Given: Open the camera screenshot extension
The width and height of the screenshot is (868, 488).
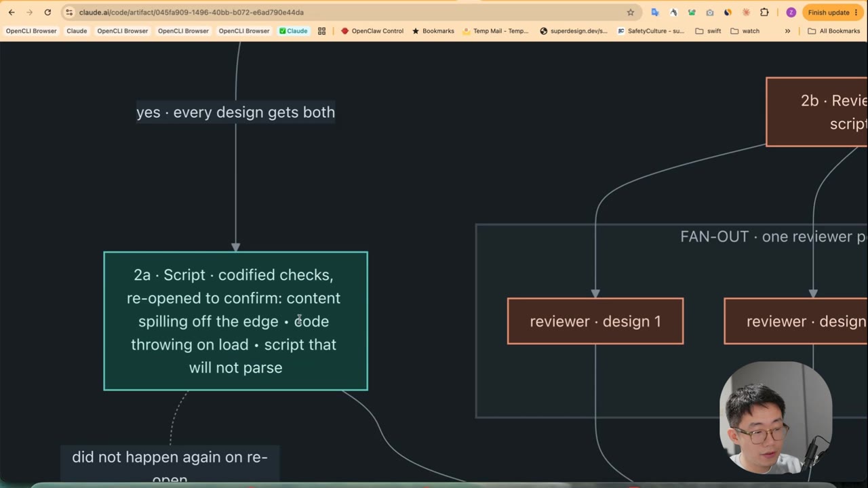Looking at the screenshot, I should click(710, 12).
